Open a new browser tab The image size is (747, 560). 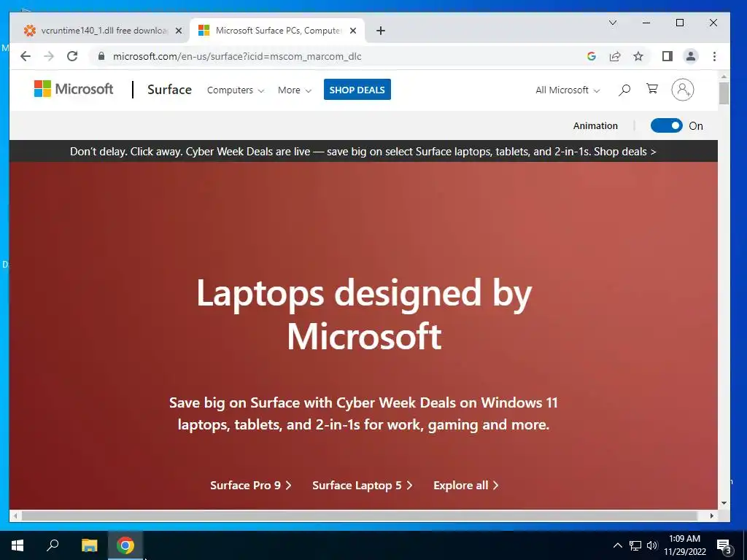[x=380, y=31]
